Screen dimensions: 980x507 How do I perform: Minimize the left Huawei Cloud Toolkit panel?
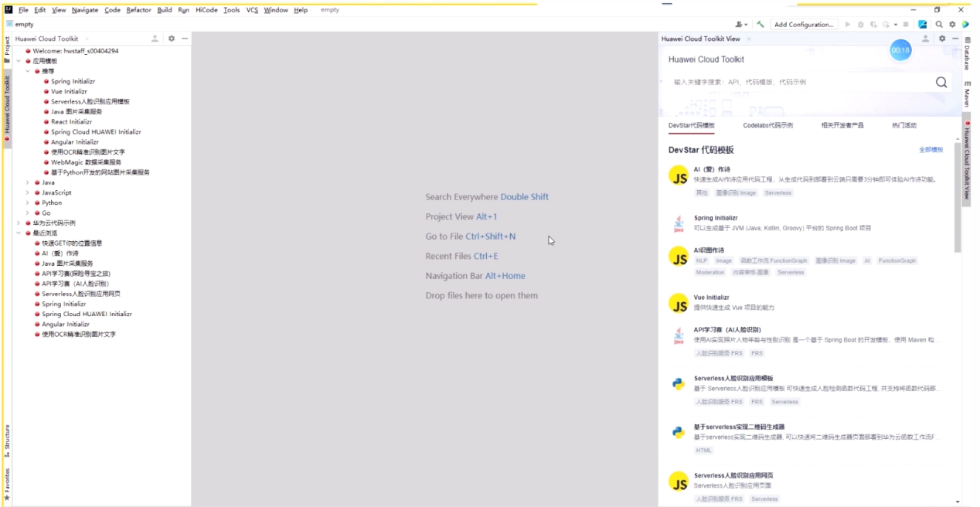[x=185, y=39]
